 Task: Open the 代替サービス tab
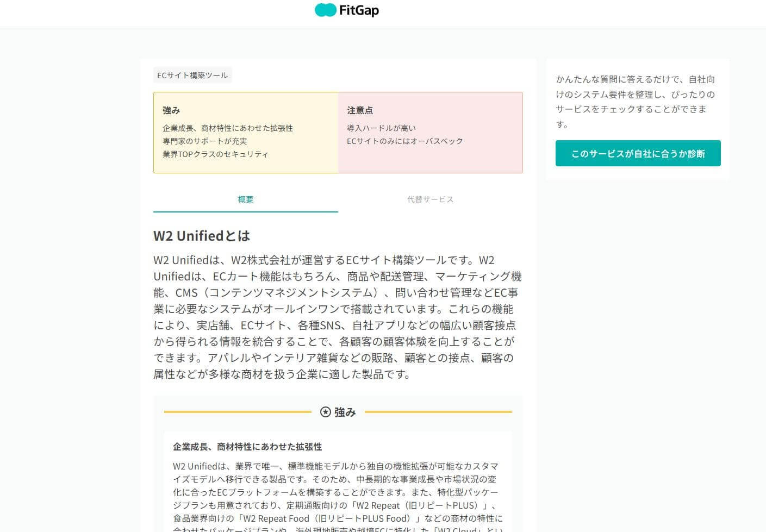click(430, 199)
